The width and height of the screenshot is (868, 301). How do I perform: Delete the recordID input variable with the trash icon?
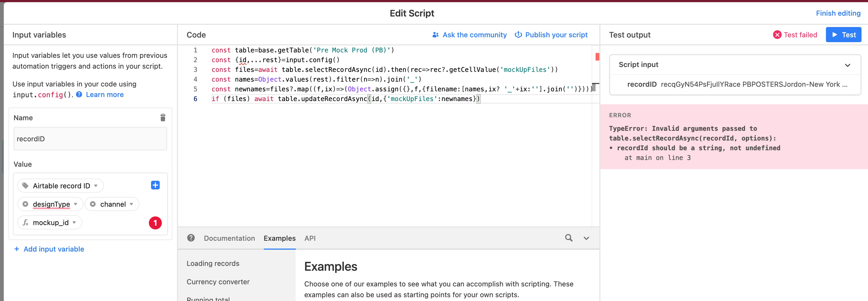click(x=163, y=118)
